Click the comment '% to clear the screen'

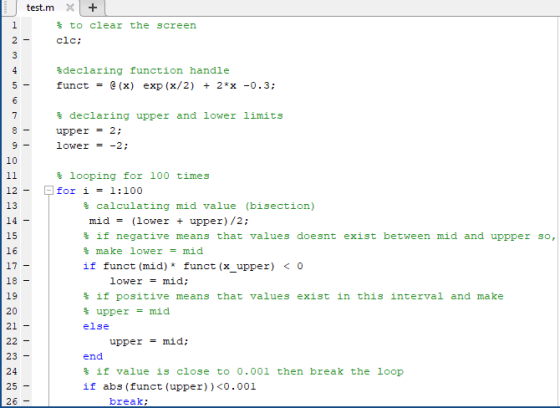126,25
